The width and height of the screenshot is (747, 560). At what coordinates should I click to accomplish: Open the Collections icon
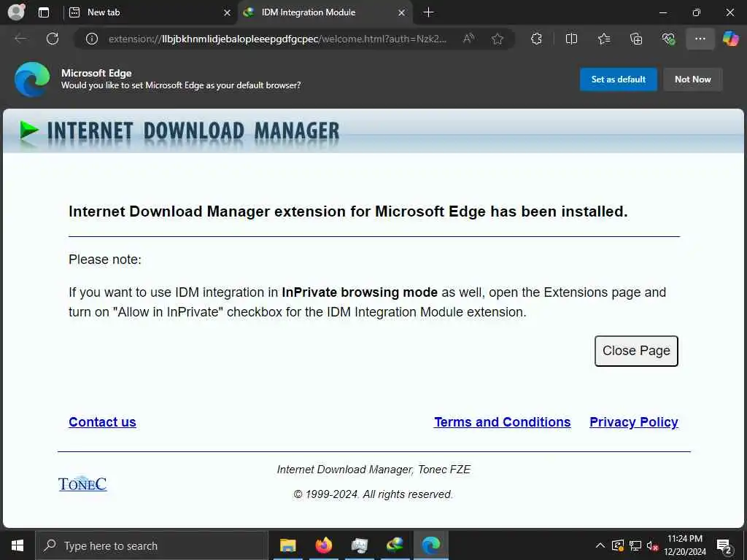[x=636, y=39]
